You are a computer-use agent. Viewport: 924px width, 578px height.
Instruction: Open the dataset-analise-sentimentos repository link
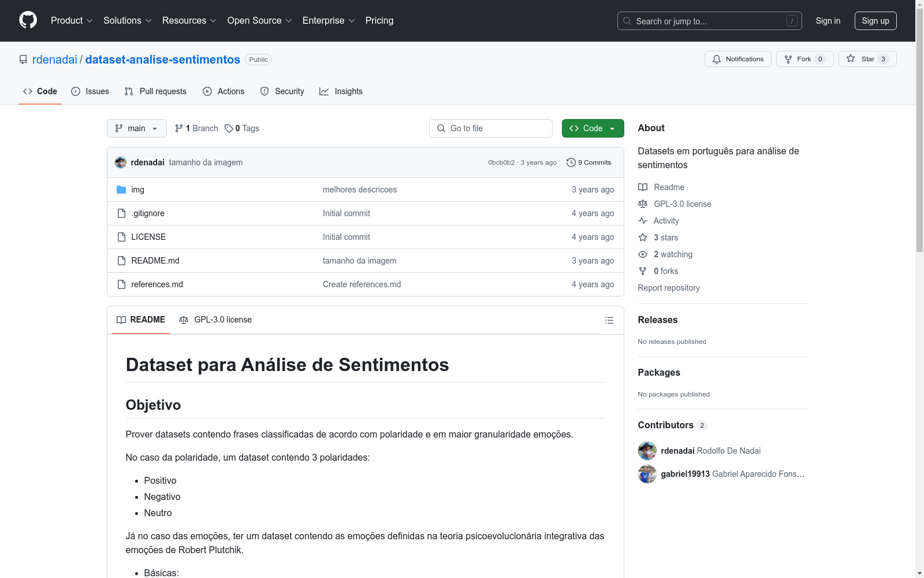[163, 60]
